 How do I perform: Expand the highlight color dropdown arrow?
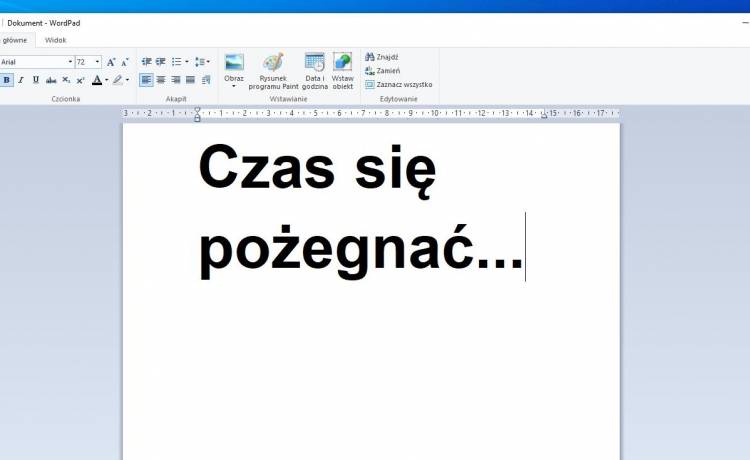click(127, 80)
